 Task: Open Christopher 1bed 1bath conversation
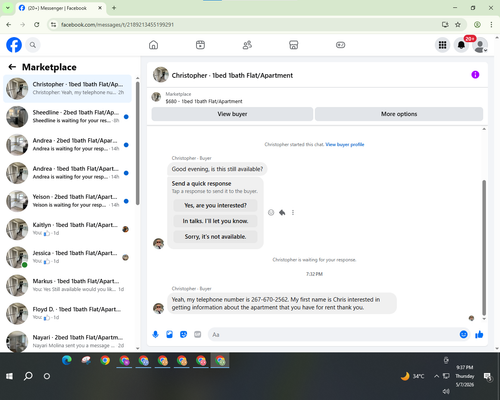pyautogui.click(x=67, y=89)
